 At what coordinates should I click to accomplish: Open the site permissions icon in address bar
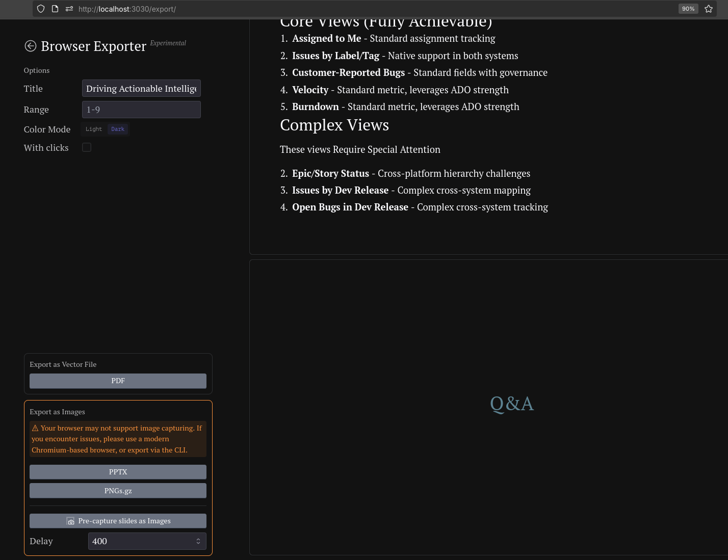tap(69, 9)
